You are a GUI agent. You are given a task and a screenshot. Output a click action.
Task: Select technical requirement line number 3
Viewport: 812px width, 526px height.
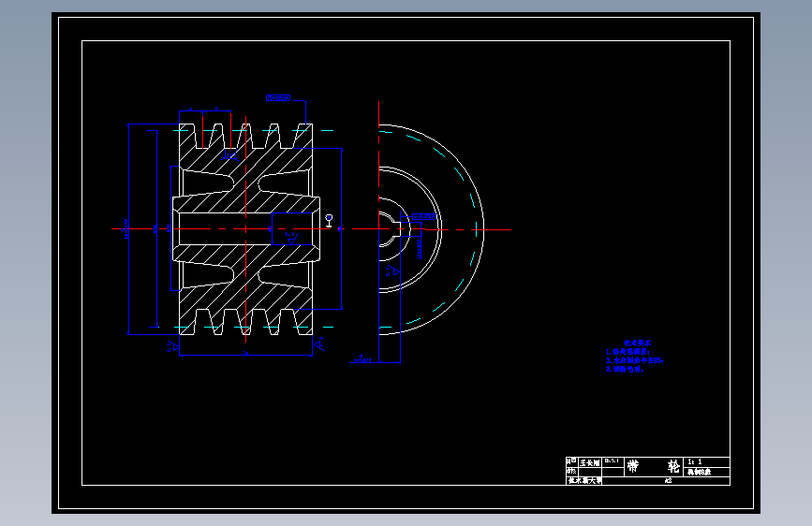tap(625, 369)
